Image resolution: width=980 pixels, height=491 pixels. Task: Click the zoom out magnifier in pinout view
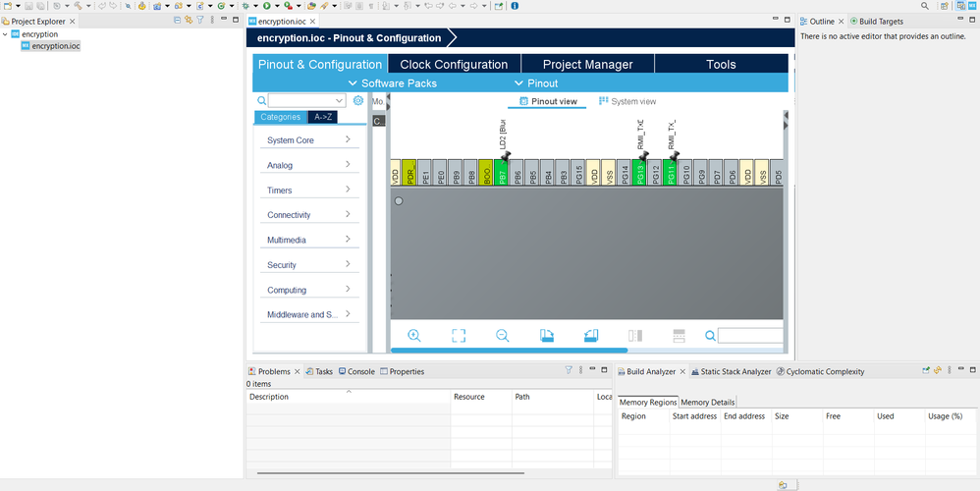(503, 336)
